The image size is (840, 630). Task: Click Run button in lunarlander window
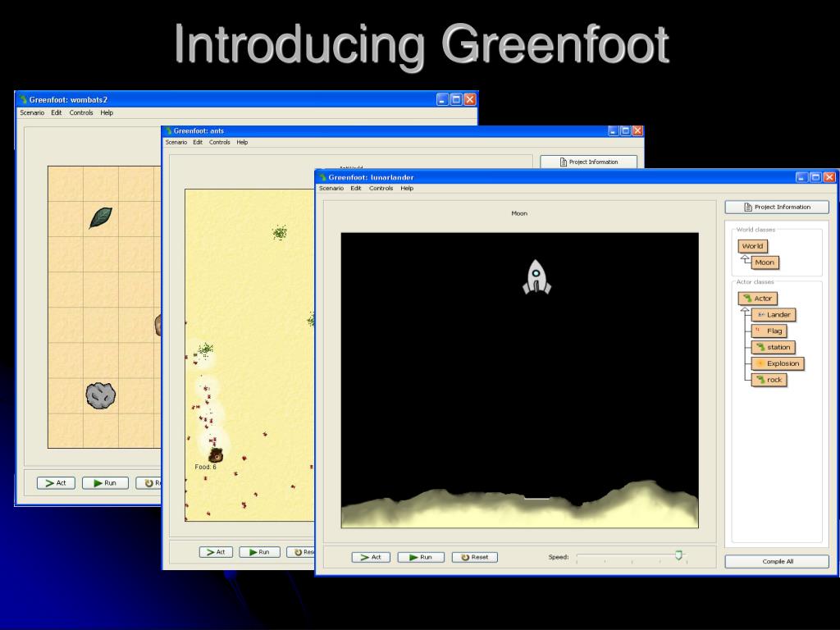(421, 557)
